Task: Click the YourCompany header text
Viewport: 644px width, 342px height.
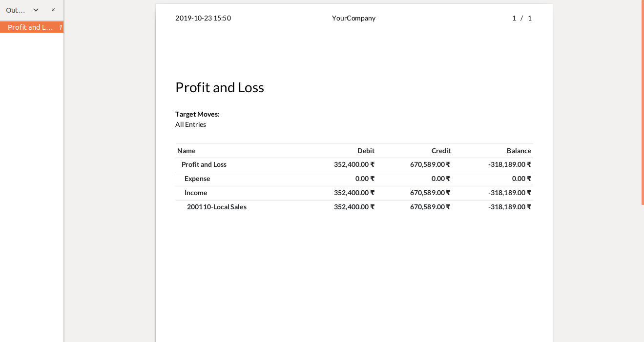Action: 353,18
